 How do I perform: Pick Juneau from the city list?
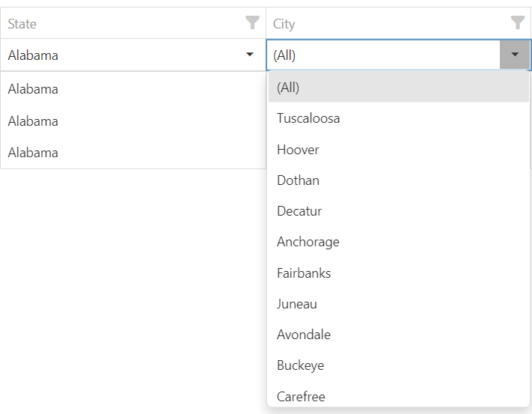[399, 304]
